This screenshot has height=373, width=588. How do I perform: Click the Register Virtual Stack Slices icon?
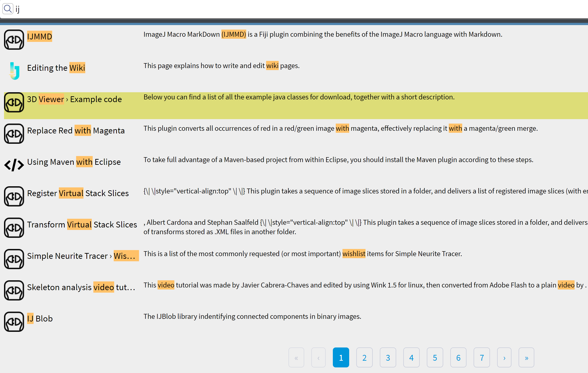(x=14, y=196)
